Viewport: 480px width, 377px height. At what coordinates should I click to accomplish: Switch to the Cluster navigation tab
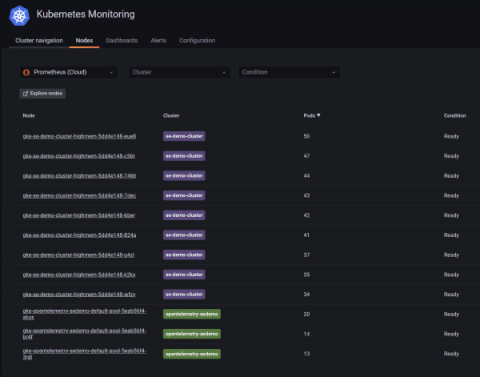[x=39, y=40]
